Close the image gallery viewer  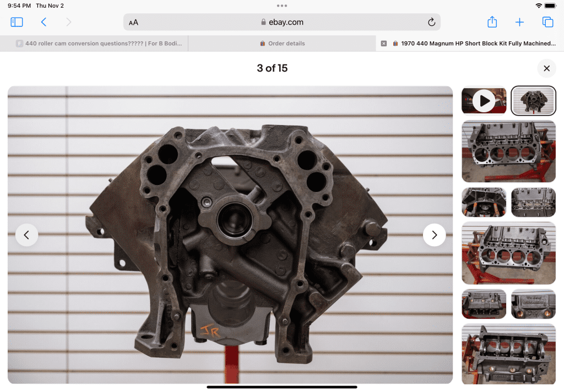pos(546,68)
